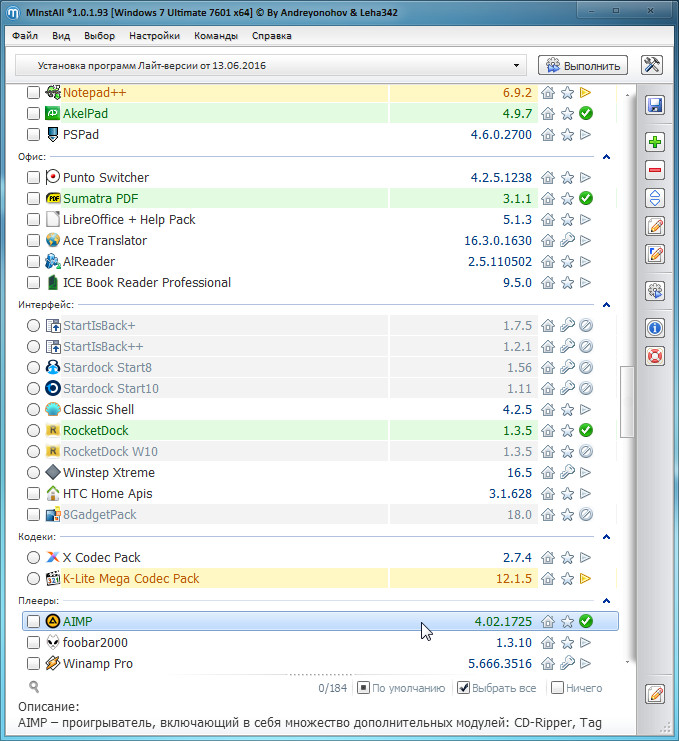The width and height of the screenshot is (679, 741).
Task: Select the Classic Shell radio button
Action: [33, 410]
